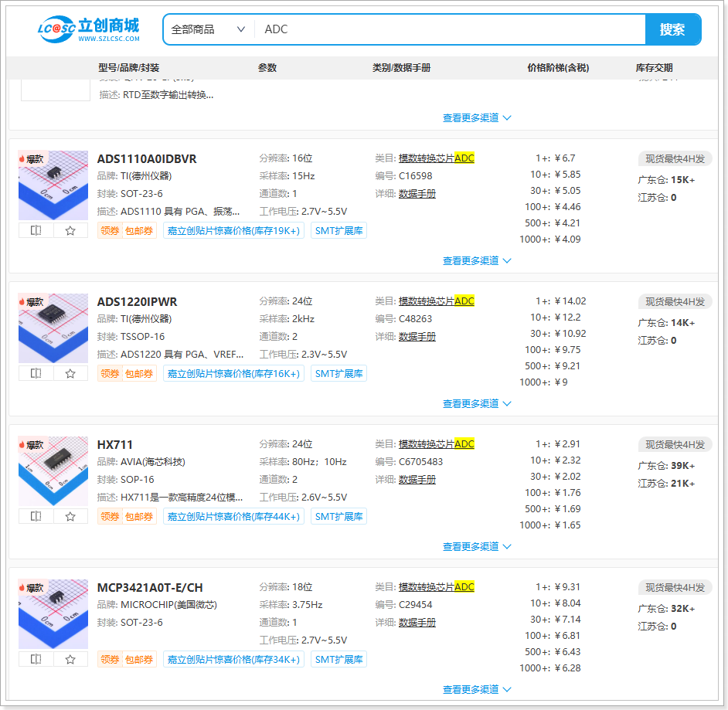Image resolution: width=728 pixels, height=710 pixels.
Task: Click the LCSC 立创商城 logo
Action: (x=88, y=29)
